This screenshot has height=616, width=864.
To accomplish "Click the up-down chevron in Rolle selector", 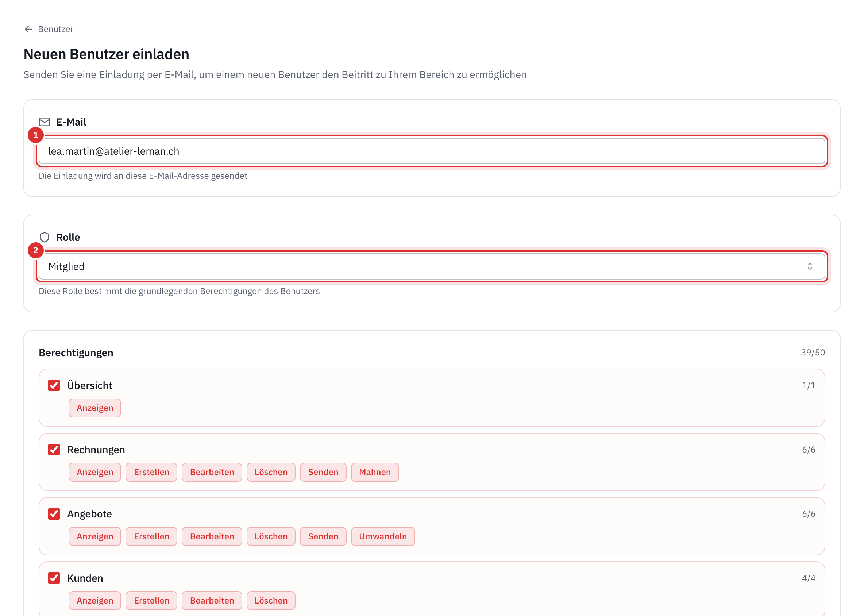I will point(810,266).
